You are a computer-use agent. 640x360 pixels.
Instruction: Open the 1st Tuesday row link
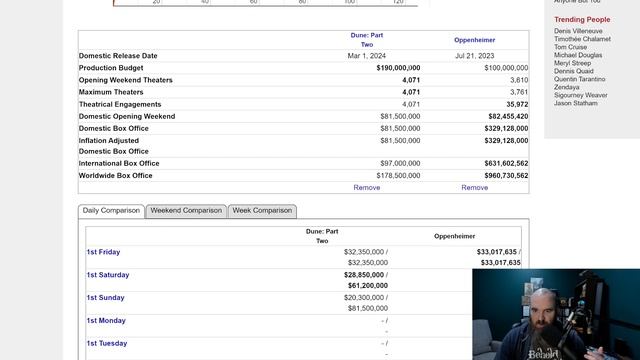(x=107, y=343)
